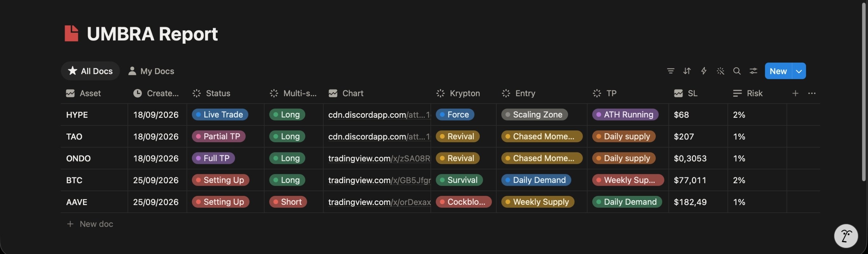Click the Scaling Zone entry tag
This screenshot has height=254, width=868.
point(534,115)
